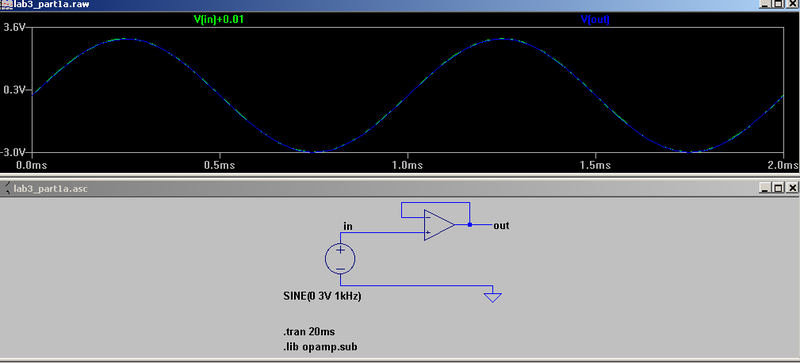Click the junction dot at op-amp output

coord(470,225)
